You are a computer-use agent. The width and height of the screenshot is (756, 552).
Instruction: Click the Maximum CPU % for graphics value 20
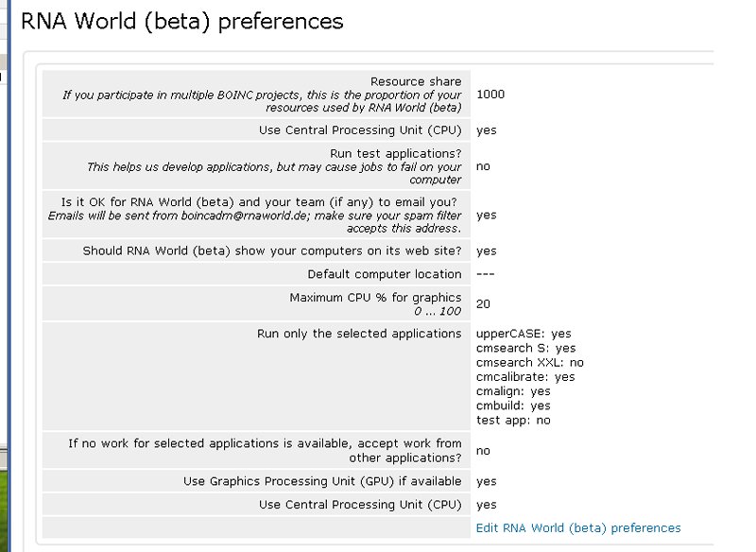tap(483, 304)
